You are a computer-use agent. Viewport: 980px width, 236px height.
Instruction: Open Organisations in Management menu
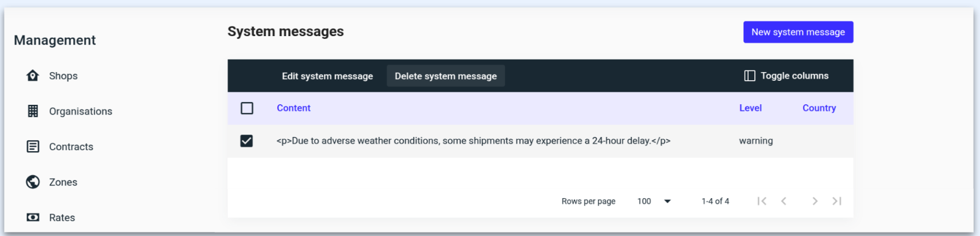[80, 111]
